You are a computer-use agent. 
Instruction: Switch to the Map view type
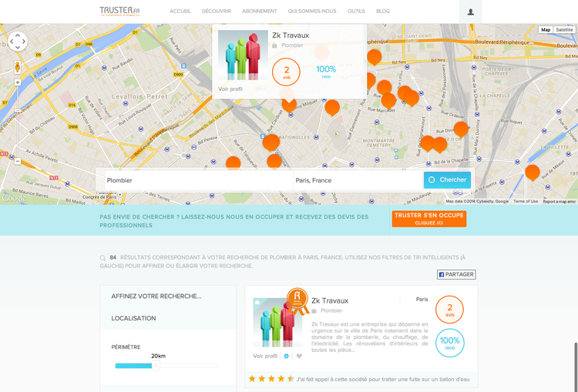[546, 30]
